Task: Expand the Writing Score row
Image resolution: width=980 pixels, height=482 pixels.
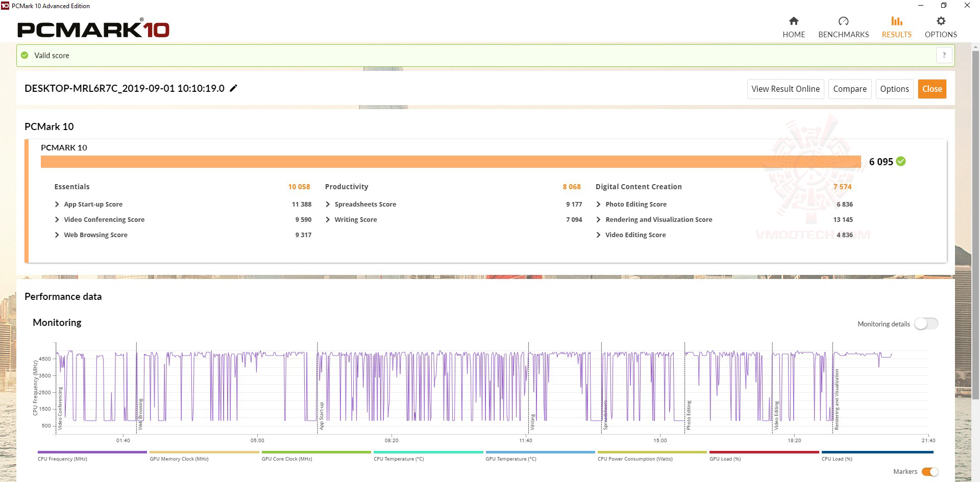Action: pyautogui.click(x=328, y=219)
